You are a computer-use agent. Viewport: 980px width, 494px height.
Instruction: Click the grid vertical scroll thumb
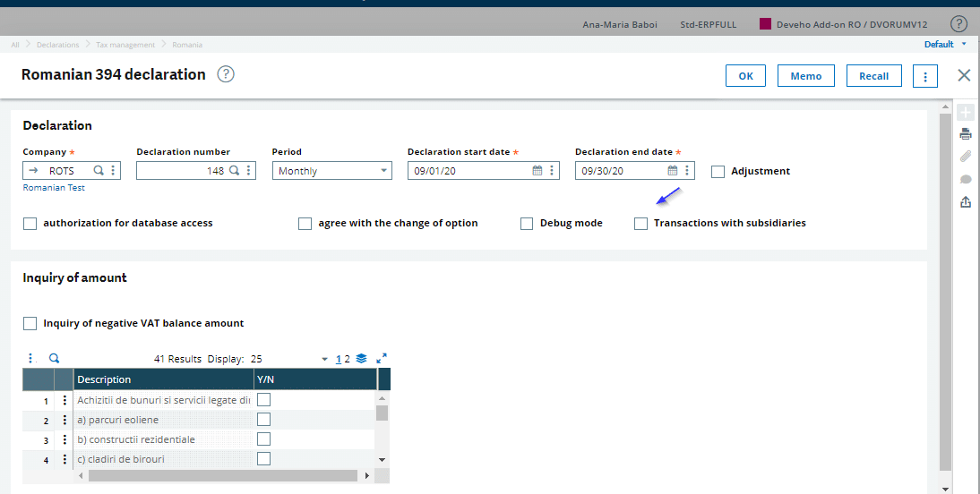(382, 413)
